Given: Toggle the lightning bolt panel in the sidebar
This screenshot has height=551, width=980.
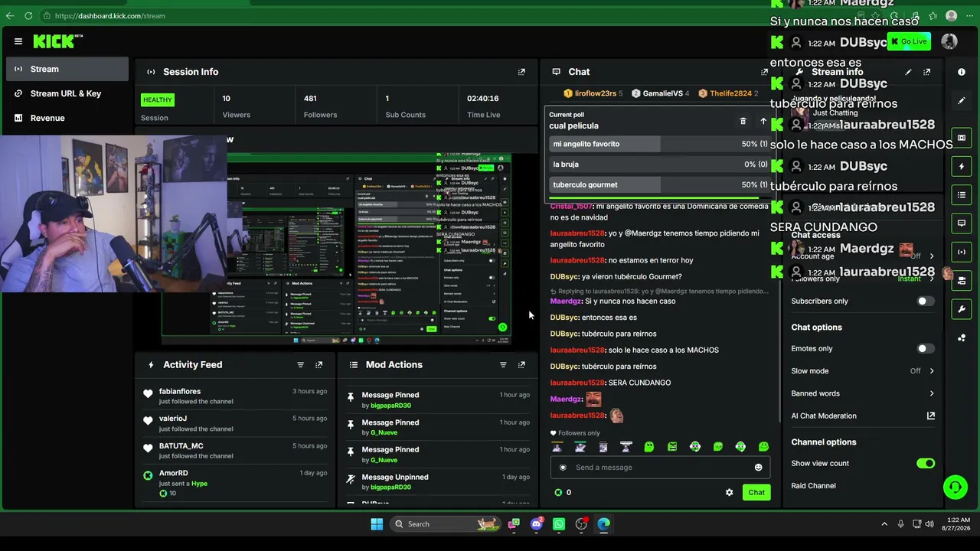Looking at the screenshot, I should click(x=962, y=166).
